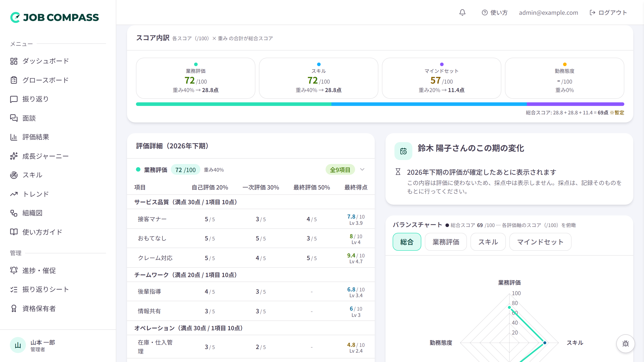
Task: Click the 72 /100 pill in 評価詳細
Action: [x=186, y=170]
